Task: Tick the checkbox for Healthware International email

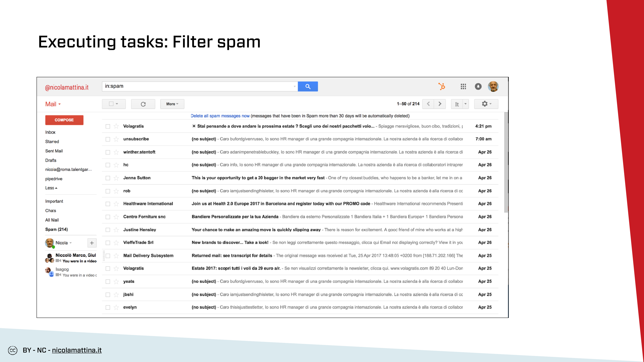Action: coord(108,204)
